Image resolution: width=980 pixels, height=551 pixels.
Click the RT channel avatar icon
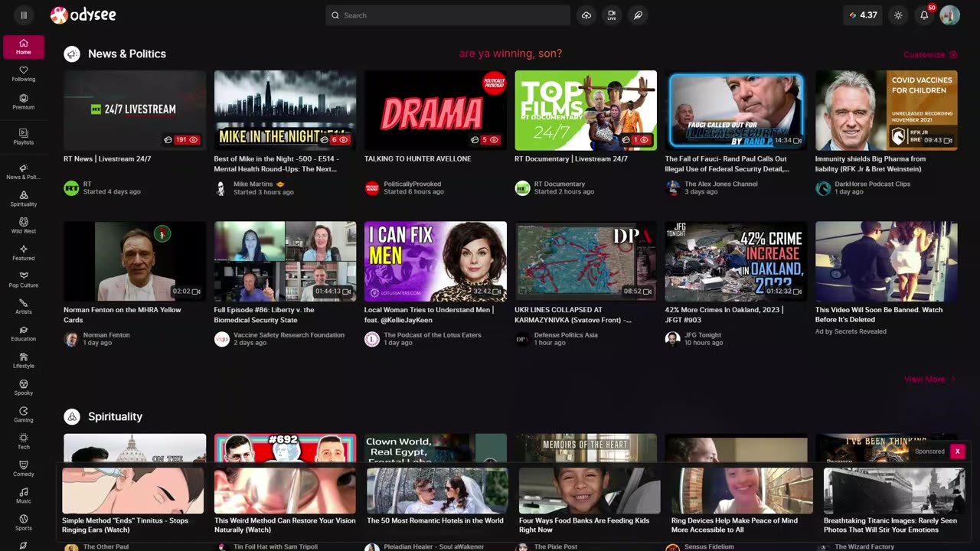click(71, 188)
